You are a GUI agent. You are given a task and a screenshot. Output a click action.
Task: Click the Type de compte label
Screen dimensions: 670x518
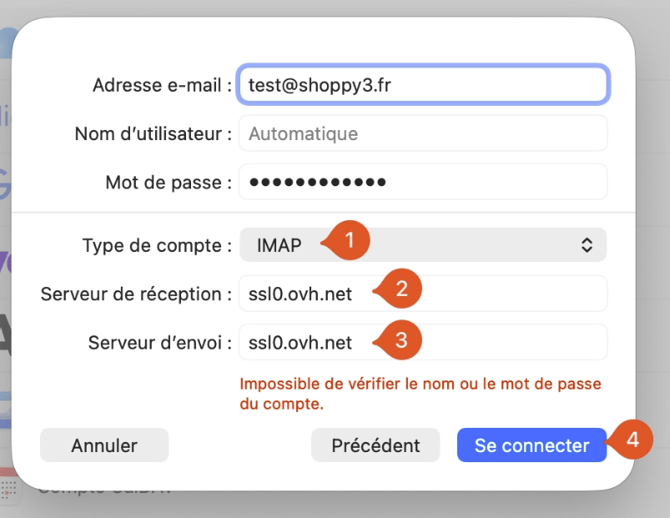tap(157, 246)
